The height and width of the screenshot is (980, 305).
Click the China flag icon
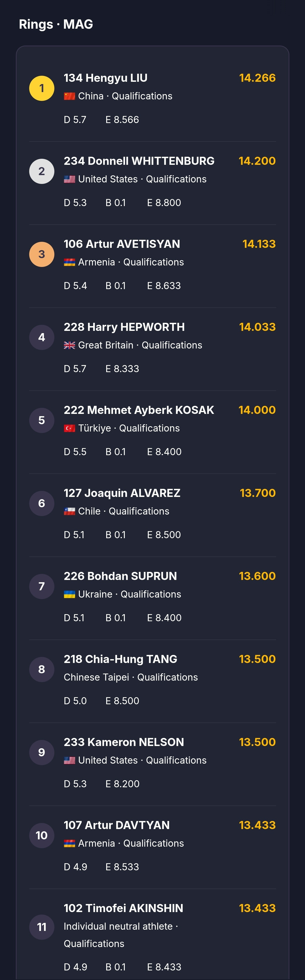pyautogui.click(x=69, y=96)
